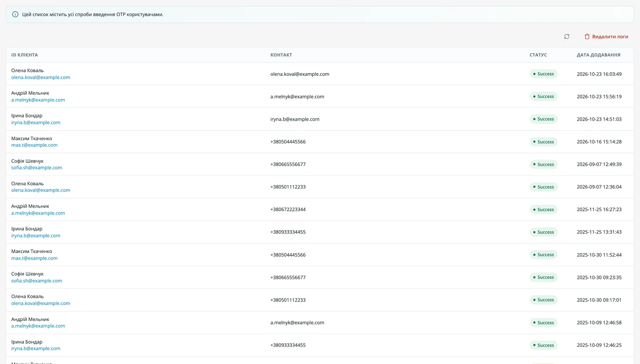Click name Софія Шевчук dated 2026-09-07
The width and height of the screenshot is (640, 364).
[27, 161]
